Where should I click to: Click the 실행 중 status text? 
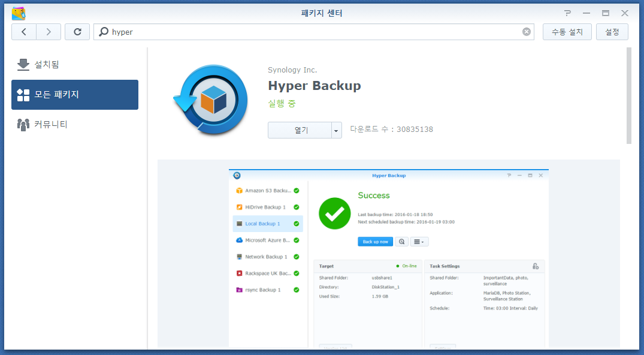pyautogui.click(x=282, y=103)
